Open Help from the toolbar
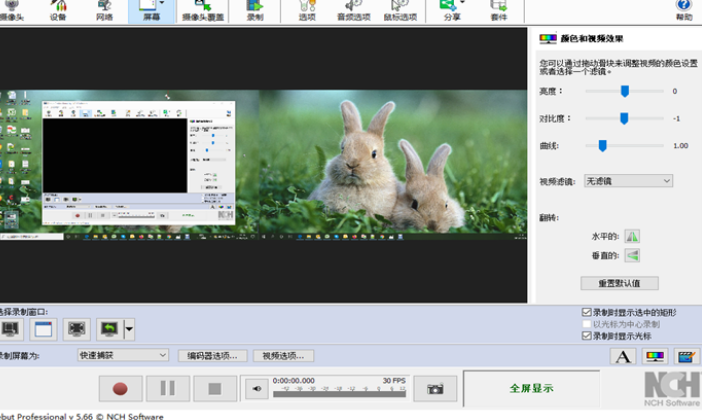Screen dimensions: 702x420 coord(684,11)
